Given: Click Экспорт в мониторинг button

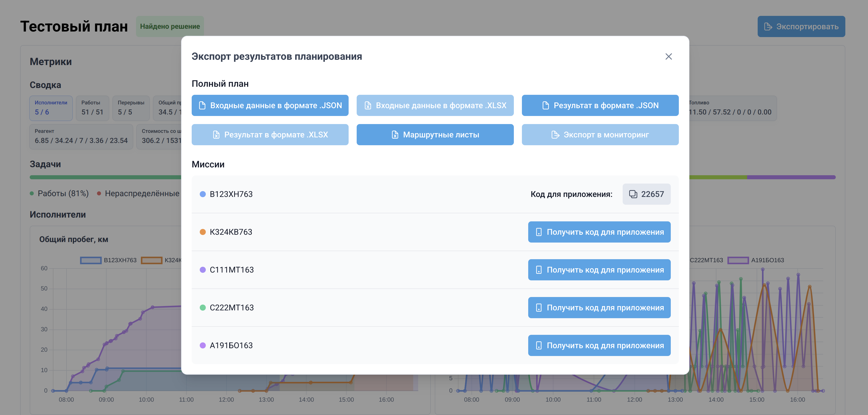Looking at the screenshot, I should pos(600,135).
